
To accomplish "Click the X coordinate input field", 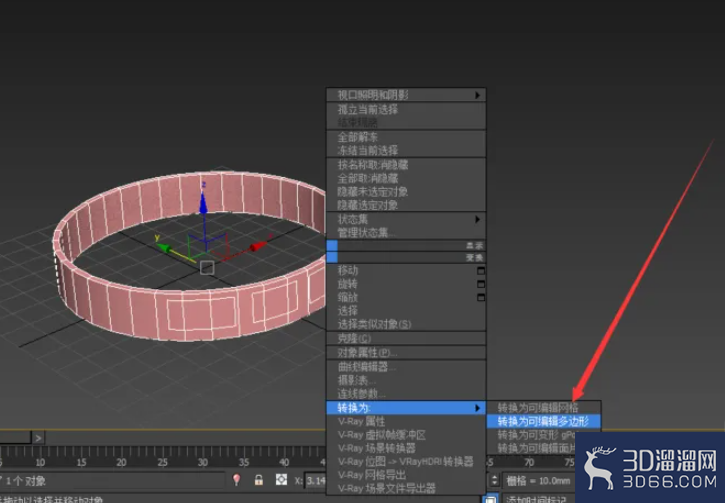I will [x=315, y=481].
